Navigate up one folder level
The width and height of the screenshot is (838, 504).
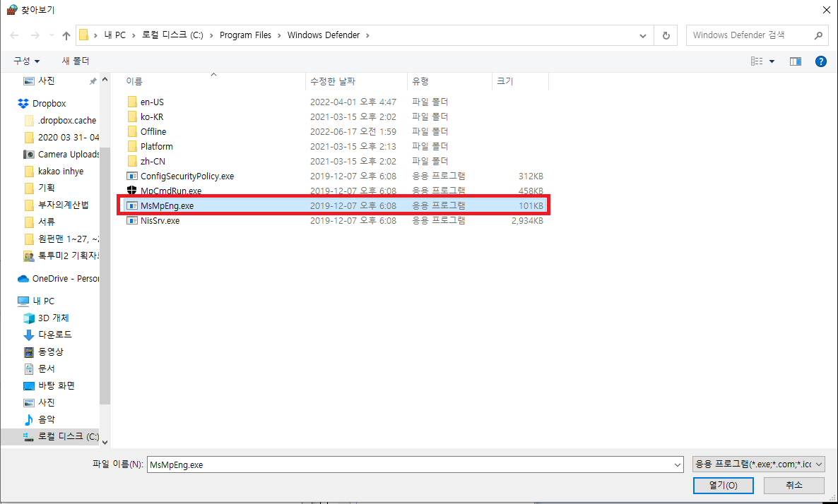tap(66, 35)
